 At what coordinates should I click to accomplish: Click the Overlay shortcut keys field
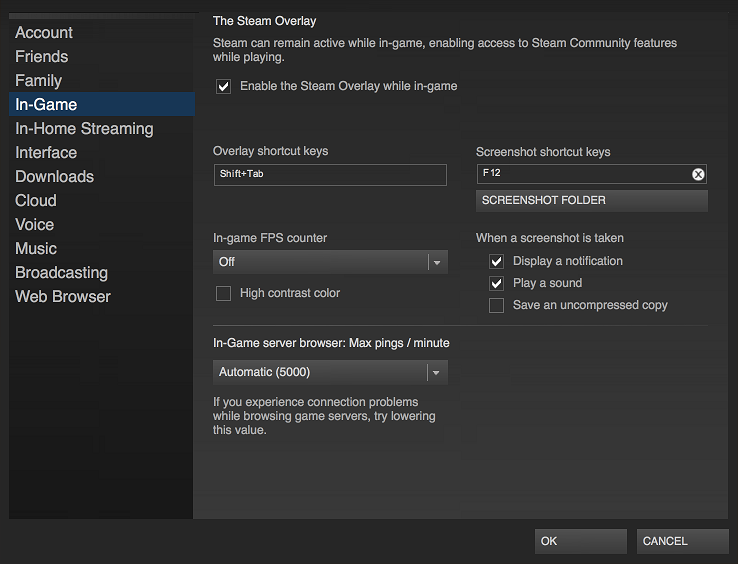point(329,175)
